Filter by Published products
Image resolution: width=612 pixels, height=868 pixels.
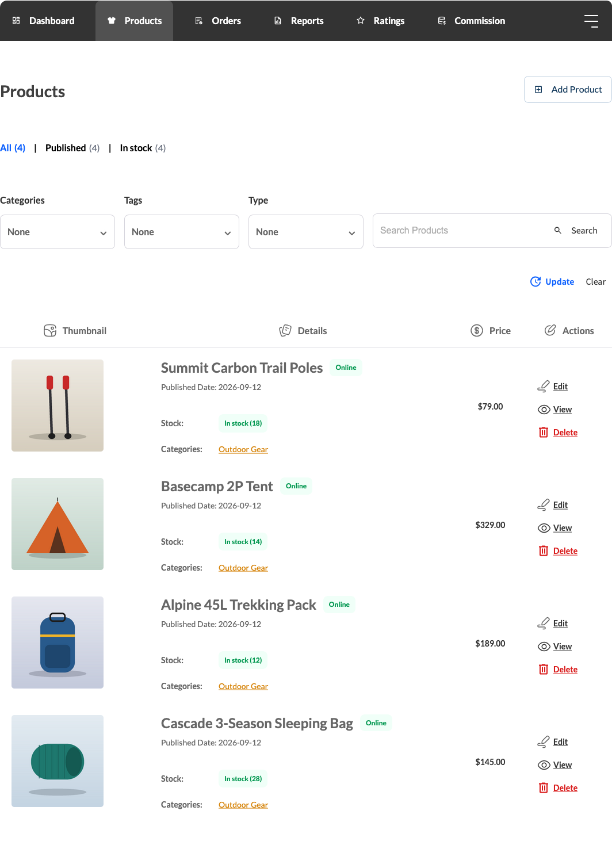click(72, 148)
